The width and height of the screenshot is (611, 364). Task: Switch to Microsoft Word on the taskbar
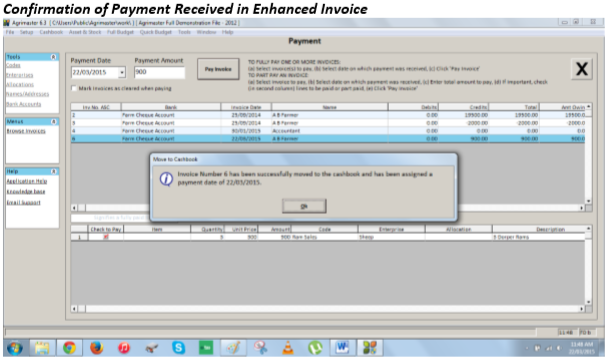click(x=342, y=348)
